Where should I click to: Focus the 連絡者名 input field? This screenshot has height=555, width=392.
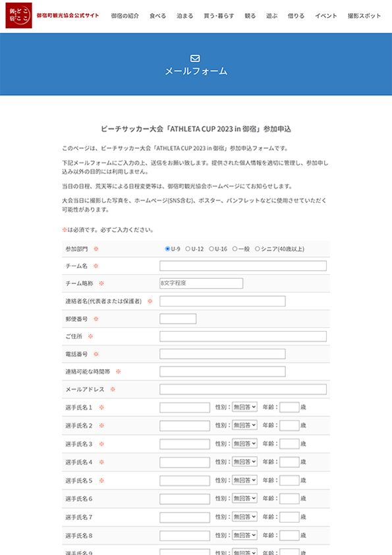click(x=223, y=301)
